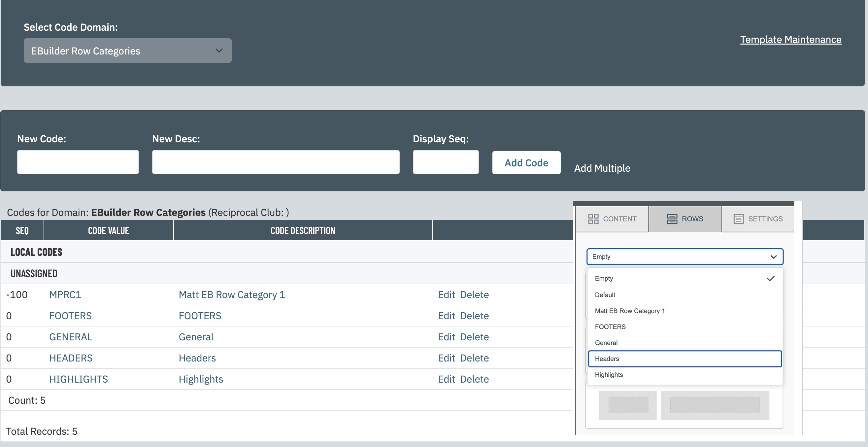Open the Select Code Domain dropdown
The width and height of the screenshot is (868, 447).
[x=127, y=51]
